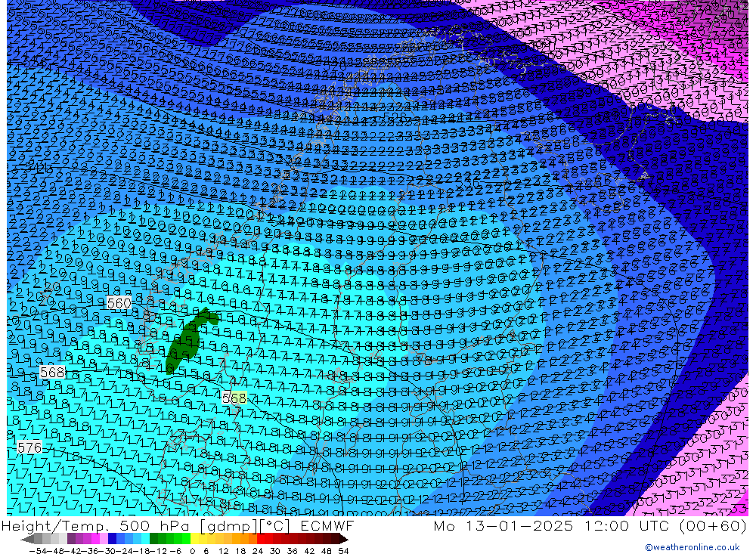Click the '[°C]' unit text in caption
The height and width of the screenshot is (554, 756).
[274, 525]
